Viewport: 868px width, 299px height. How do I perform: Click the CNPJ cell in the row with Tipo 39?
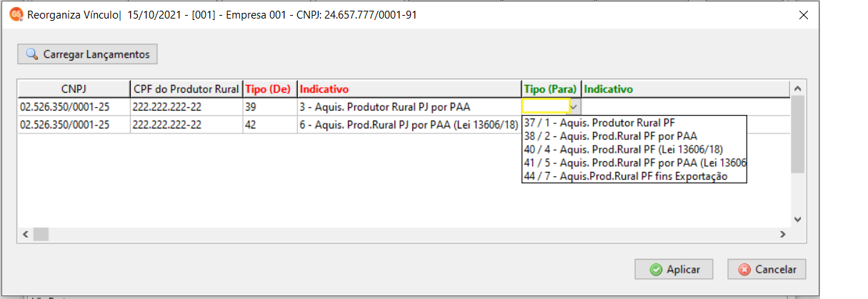(74, 107)
